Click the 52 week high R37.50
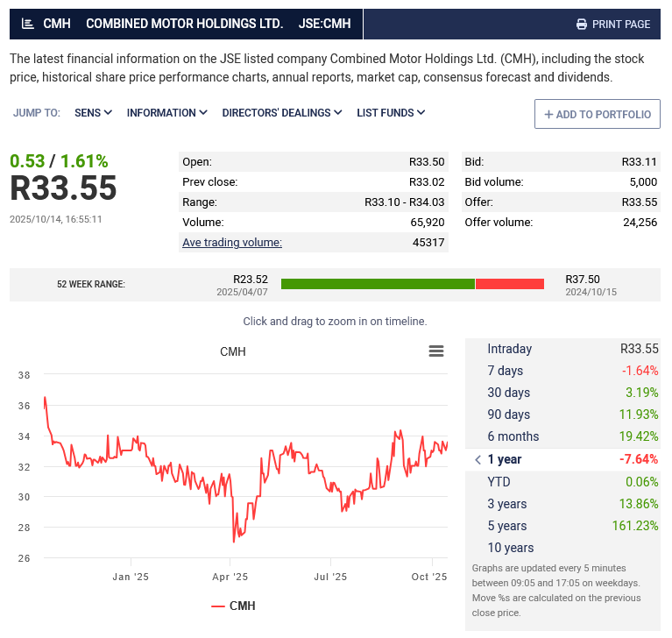This screenshot has height=638, width=672. pos(583,279)
